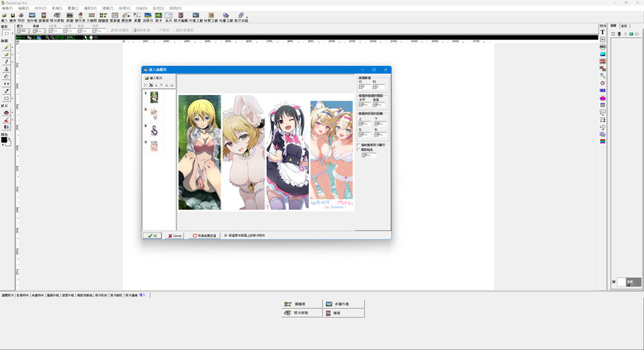Click the 儲存 (save) floppy icon
This screenshot has width=644, height=350.
click(x=12, y=17)
